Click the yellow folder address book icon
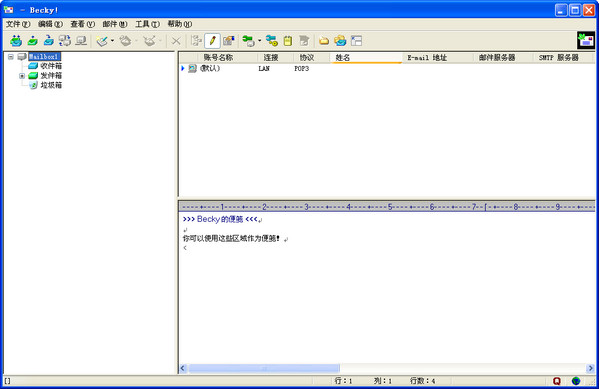Viewport: 599px width, 389px height. click(324, 41)
